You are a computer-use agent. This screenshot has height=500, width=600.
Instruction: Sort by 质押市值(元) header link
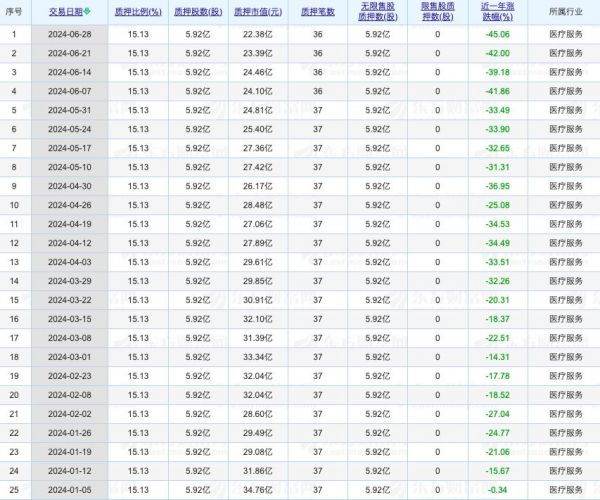(258, 12)
